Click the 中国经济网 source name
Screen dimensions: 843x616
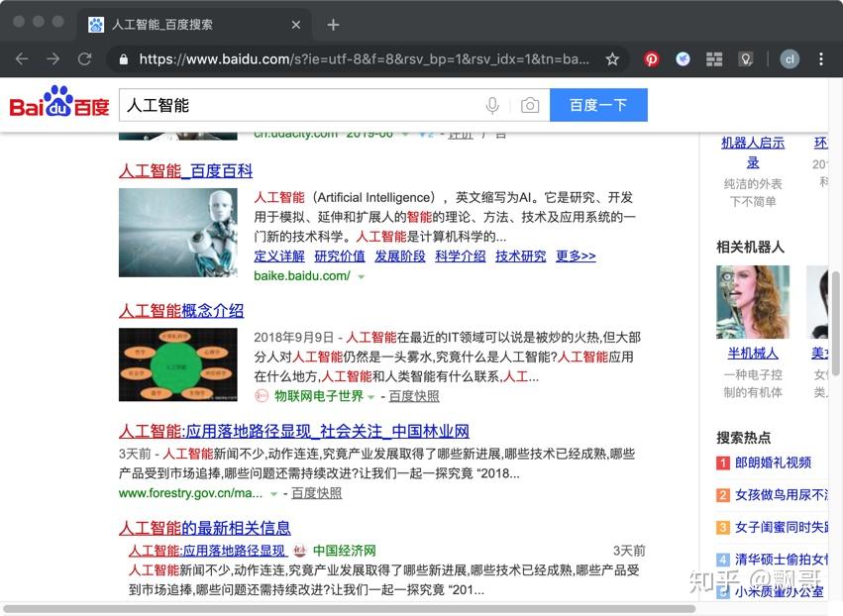[x=345, y=551]
